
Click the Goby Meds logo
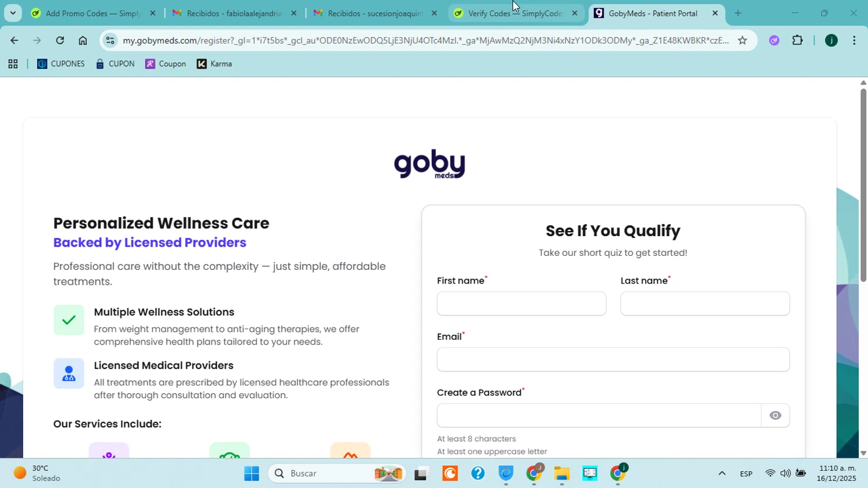point(429,164)
